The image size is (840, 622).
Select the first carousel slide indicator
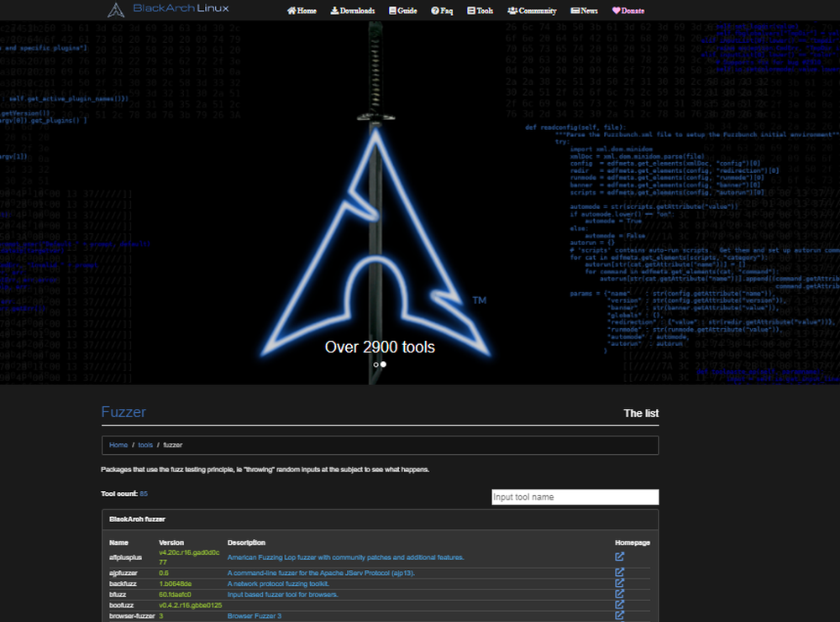pos(376,364)
